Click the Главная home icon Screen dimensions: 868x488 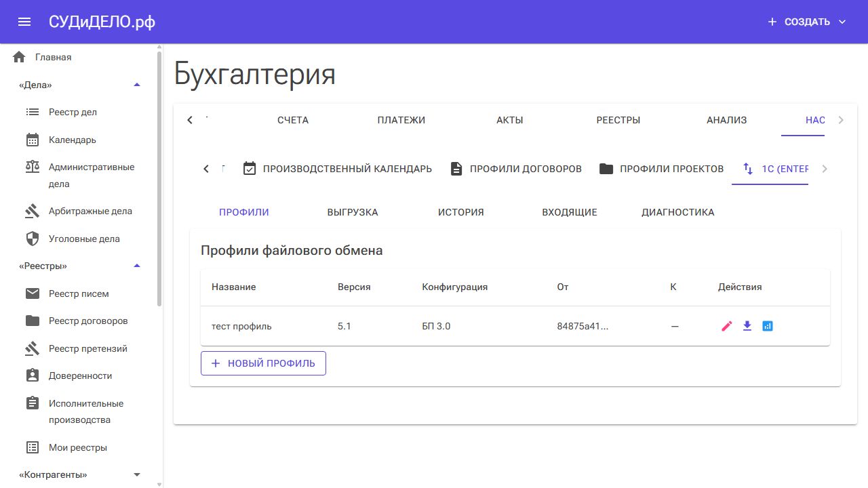[19, 57]
